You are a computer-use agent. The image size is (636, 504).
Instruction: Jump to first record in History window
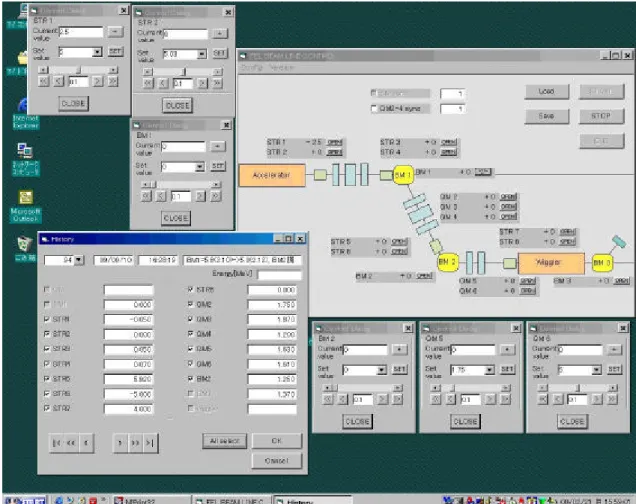click(57, 442)
